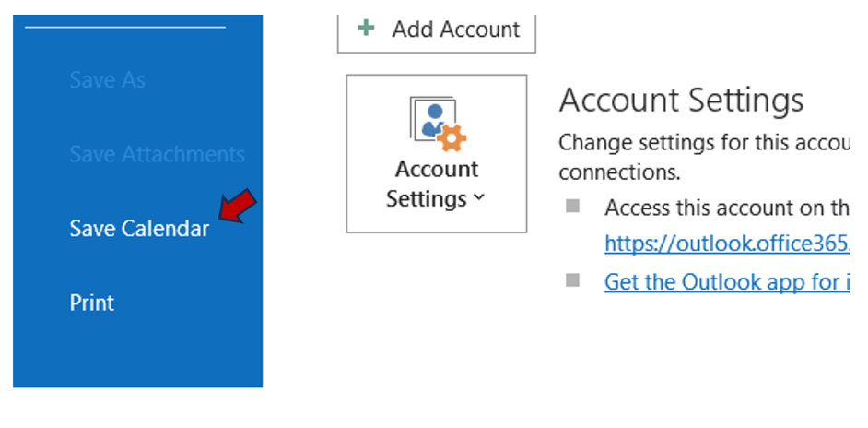Click the gray bullet beside Access this account
This screenshot has height=428, width=868.
(573, 207)
